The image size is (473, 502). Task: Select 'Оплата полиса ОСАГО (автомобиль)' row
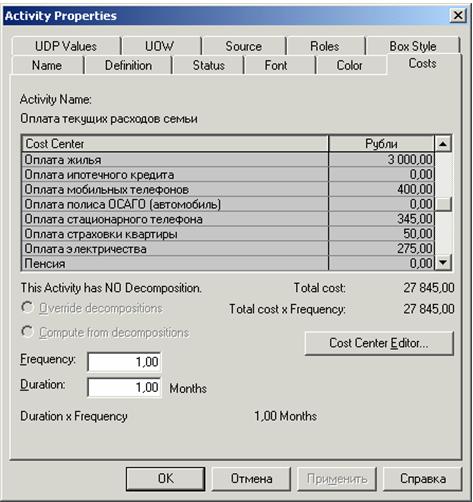point(228,204)
